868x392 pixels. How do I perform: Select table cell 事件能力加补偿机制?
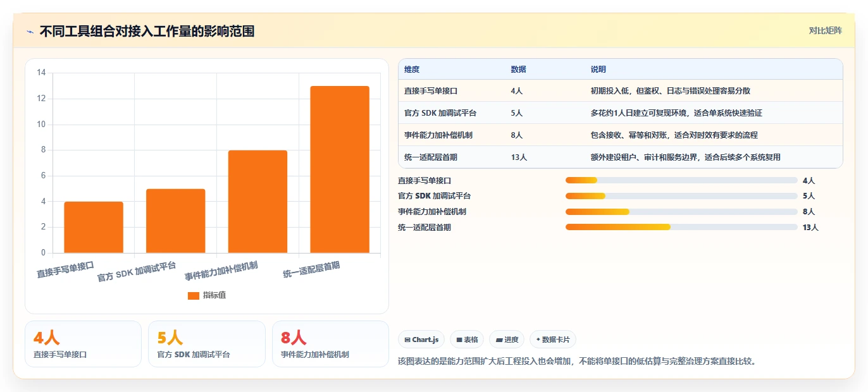click(x=438, y=135)
